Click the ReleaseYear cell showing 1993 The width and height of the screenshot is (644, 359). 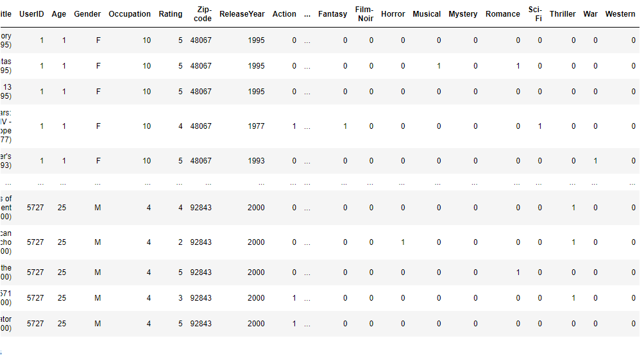click(x=257, y=161)
